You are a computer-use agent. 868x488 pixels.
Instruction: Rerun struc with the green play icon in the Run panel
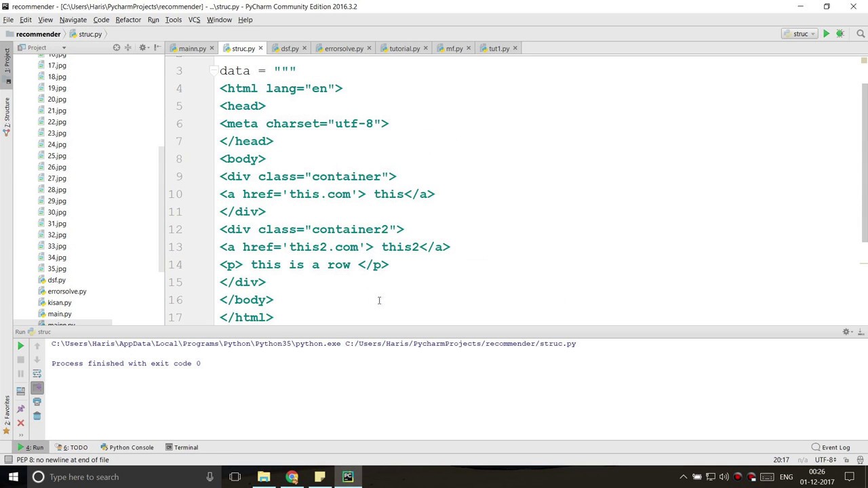pos(20,346)
